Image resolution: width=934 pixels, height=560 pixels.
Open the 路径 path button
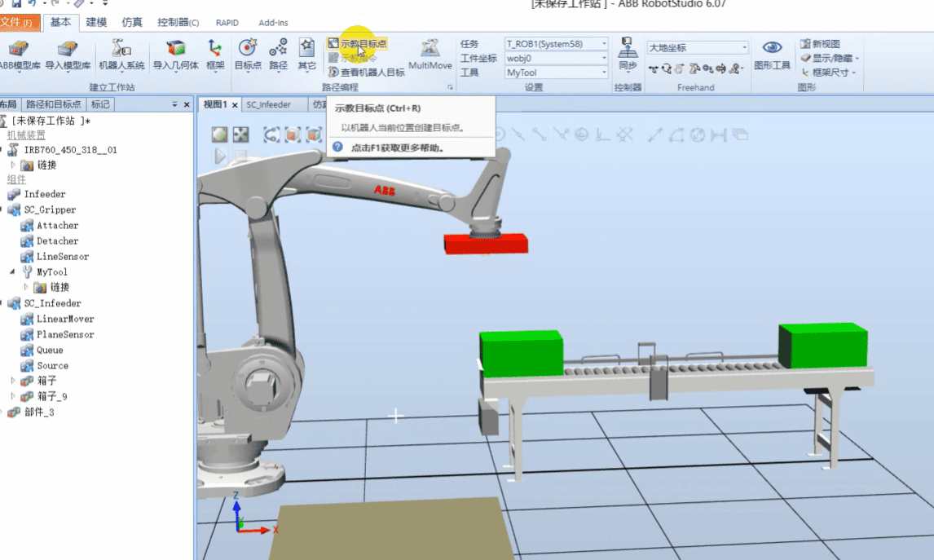(x=278, y=55)
